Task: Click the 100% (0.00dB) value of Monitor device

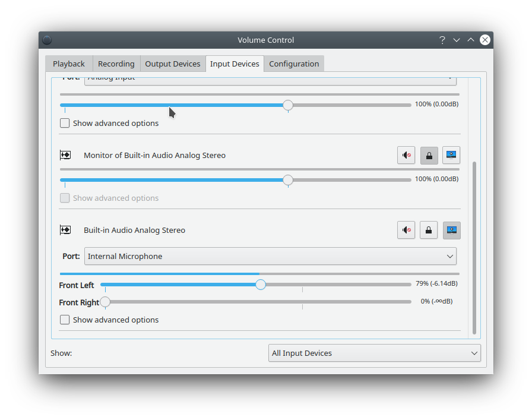Action: point(436,179)
